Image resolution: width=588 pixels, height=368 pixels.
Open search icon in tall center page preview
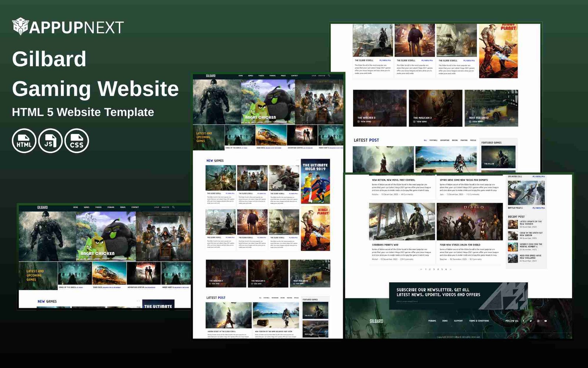coord(329,75)
